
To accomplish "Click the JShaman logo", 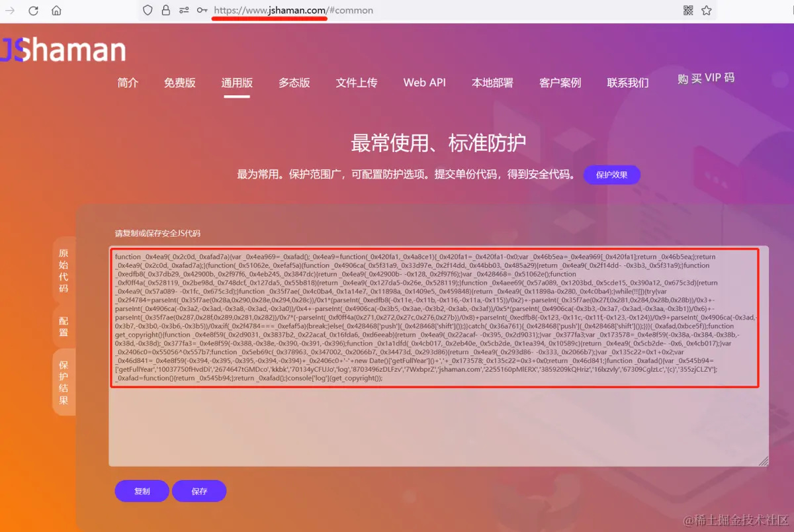I will [64, 50].
